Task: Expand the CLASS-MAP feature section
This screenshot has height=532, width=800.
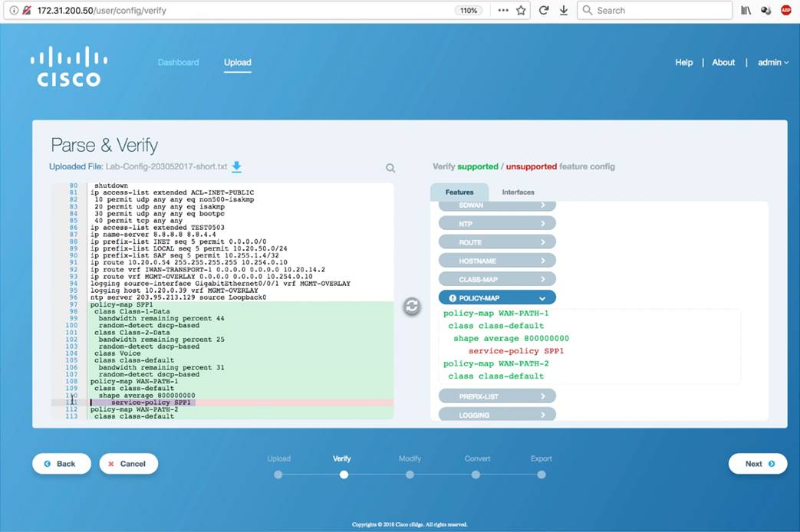Action: pyautogui.click(x=498, y=279)
